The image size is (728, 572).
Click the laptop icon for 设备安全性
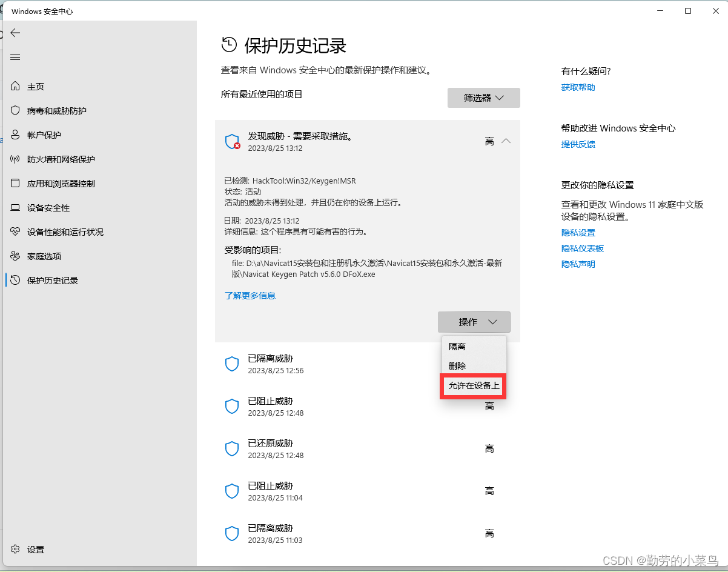click(16, 208)
